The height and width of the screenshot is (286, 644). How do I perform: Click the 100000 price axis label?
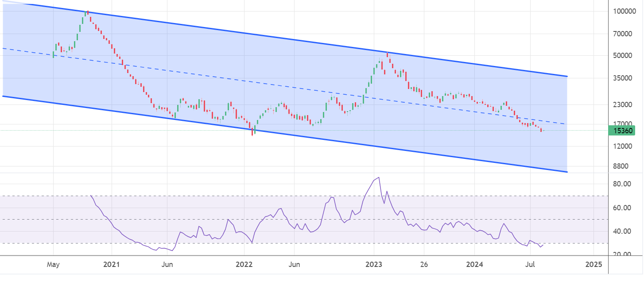[625, 11]
